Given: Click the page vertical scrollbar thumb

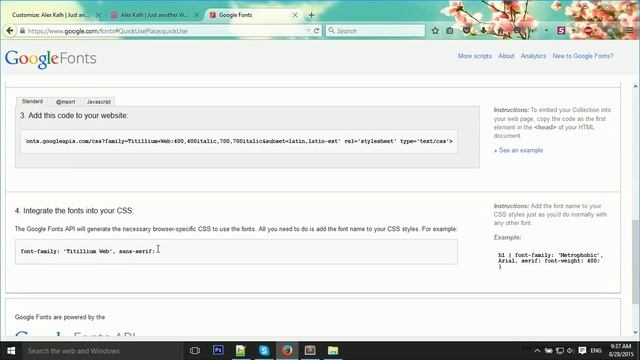Looking at the screenshot, I should point(635,261).
